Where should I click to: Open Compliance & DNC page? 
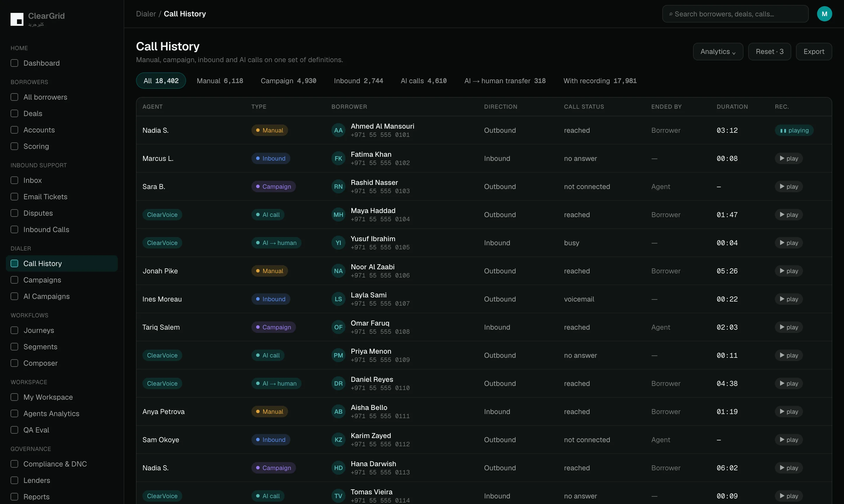[x=62, y=464]
